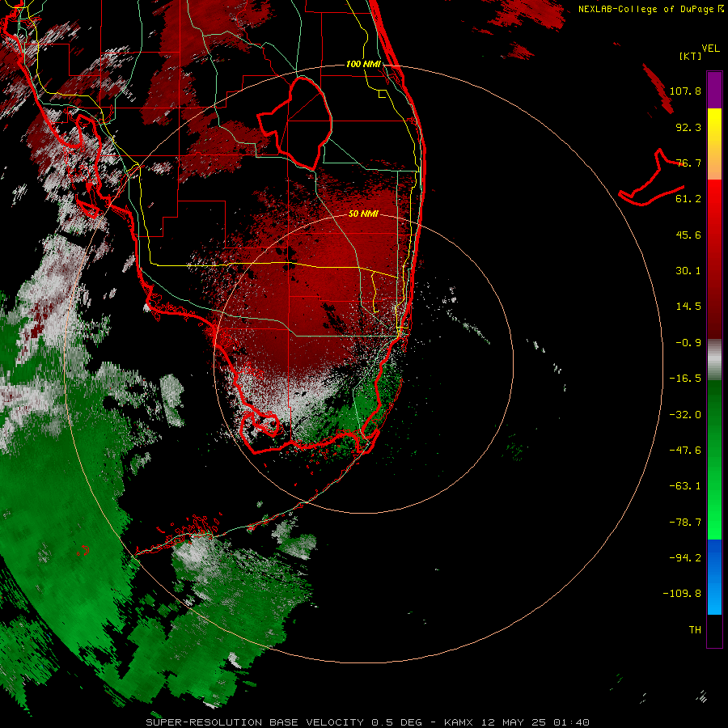Pick the -109.8 scale label

coord(682,594)
